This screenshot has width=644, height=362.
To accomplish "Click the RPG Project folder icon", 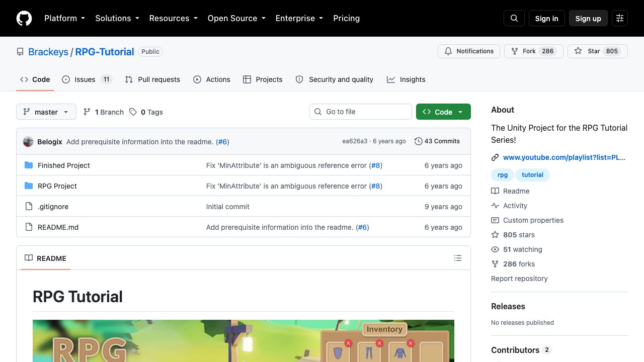I will point(29,186).
